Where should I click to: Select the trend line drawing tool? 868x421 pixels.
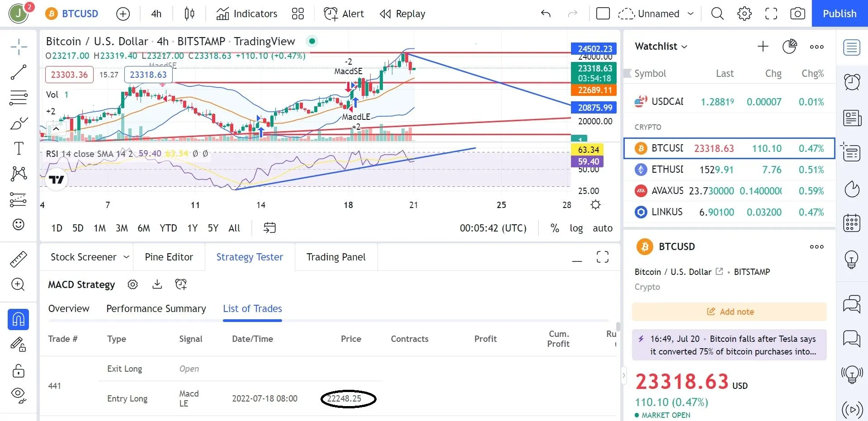pyautogui.click(x=19, y=72)
